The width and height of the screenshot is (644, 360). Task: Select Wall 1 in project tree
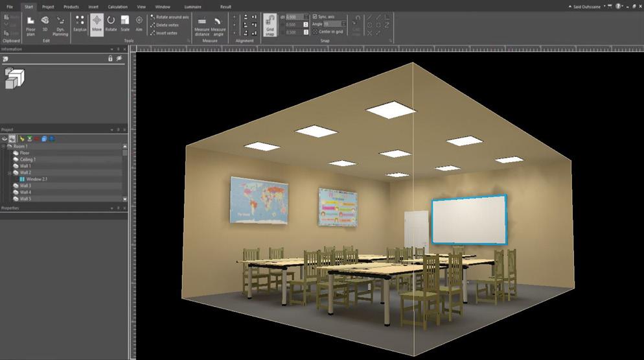(x=25, y=166)
